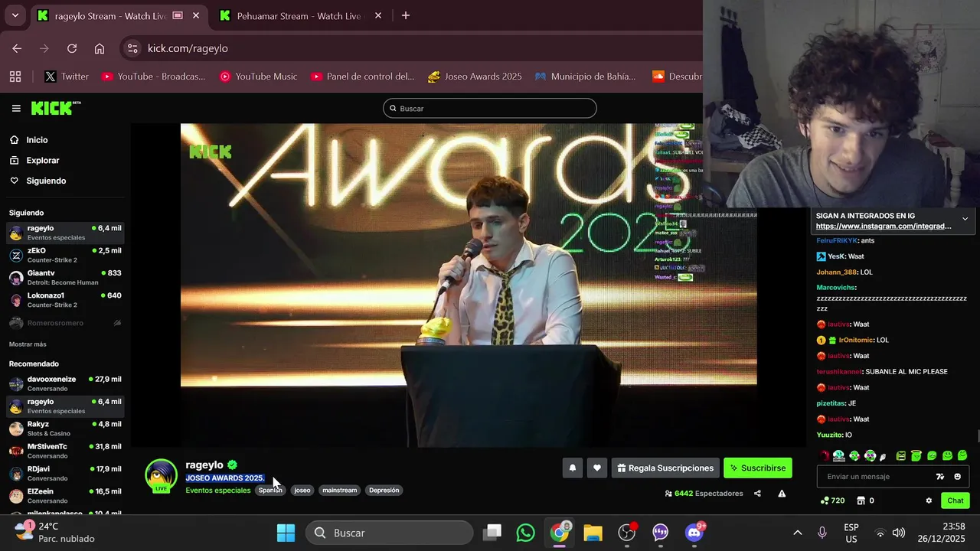The width and height of the screenshot is (980, 551).
Task: Switch to Pehuamar Stream browser tab
Action: [299, 16]
